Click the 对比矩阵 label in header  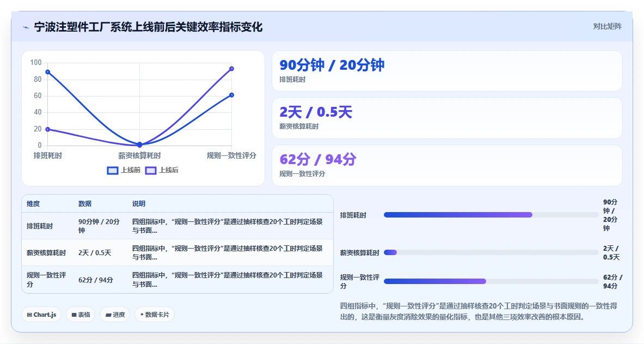(607, 26)
